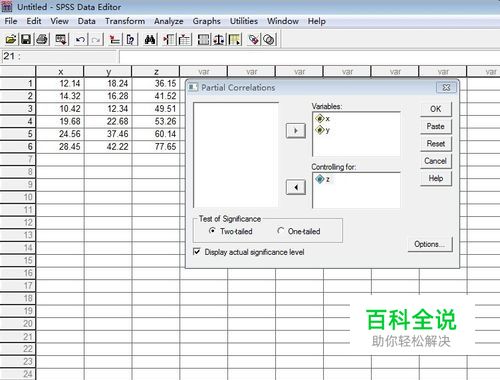This screenshot has height=380, width=500.
Task: Select variable z in Controlling for list
Action: click(x=322, y=179)
